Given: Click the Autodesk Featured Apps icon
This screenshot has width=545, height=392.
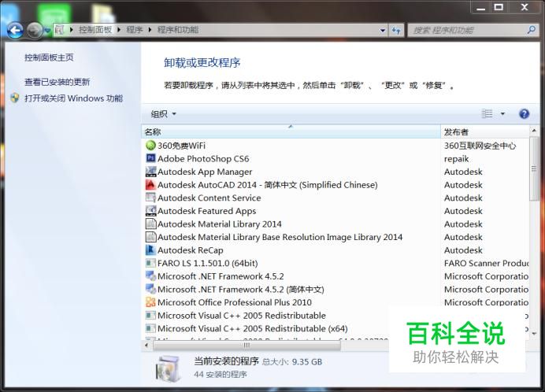Looking at the screenshot, I should (150, 211).
